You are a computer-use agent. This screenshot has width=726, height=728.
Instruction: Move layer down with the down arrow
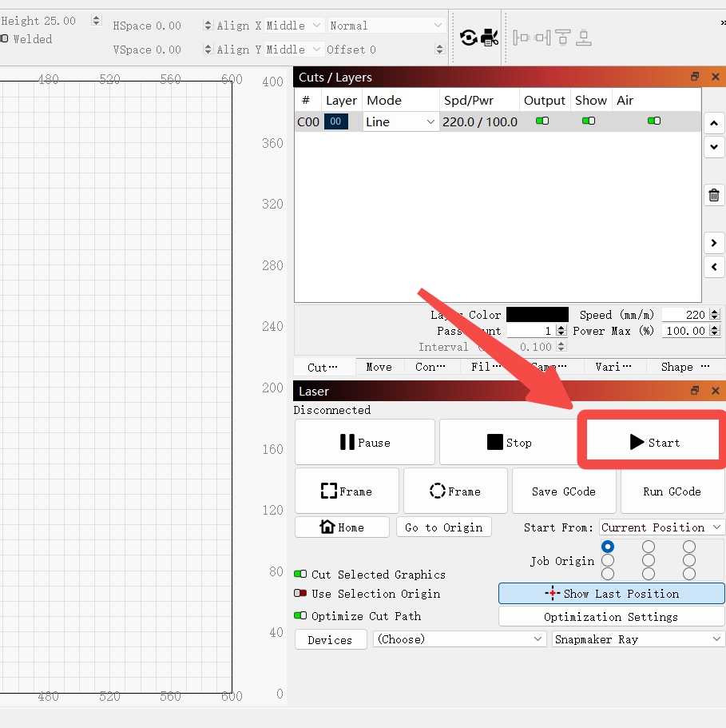click(714, 147)
